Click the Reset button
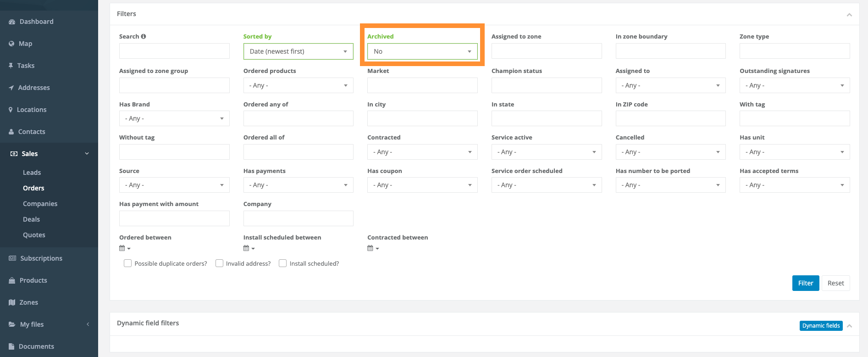The width and height of the screenshot is (868, 357). (x=835, y=283)
